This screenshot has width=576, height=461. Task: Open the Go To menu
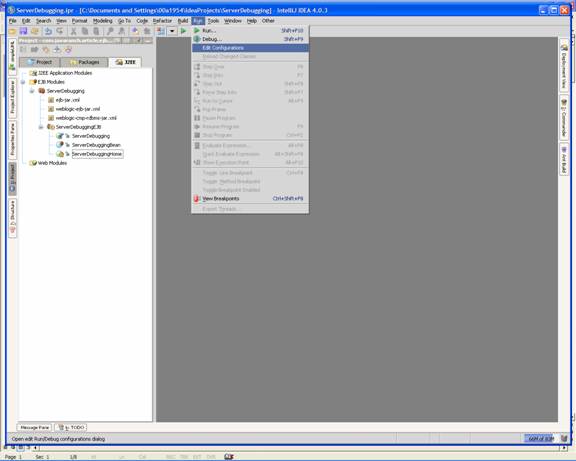tap(124, 21)
